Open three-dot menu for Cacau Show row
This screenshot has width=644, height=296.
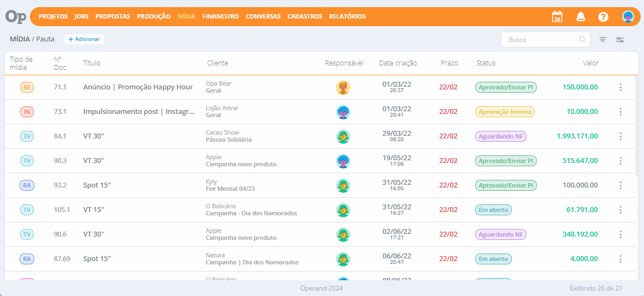621,136
